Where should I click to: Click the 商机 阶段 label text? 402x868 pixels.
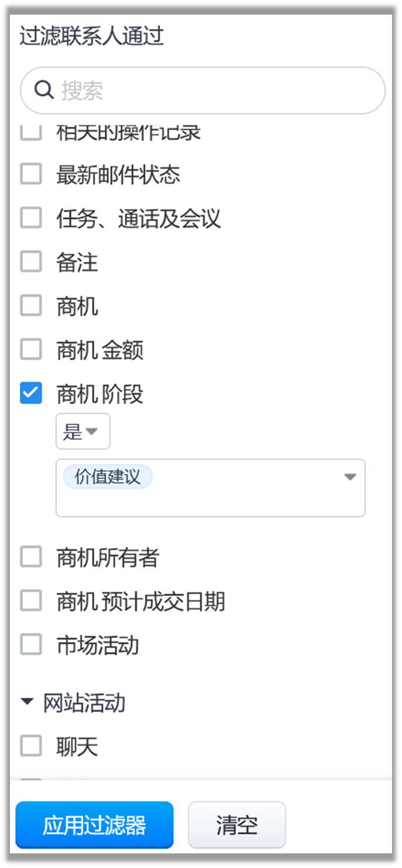point(99,394)
